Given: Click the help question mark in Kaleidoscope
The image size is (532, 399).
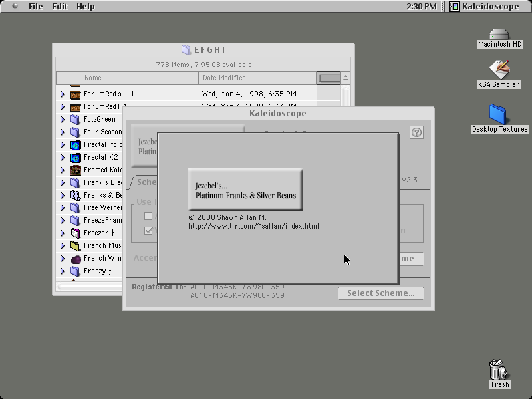Looking at the screenshot, I should tap(416, 132).
